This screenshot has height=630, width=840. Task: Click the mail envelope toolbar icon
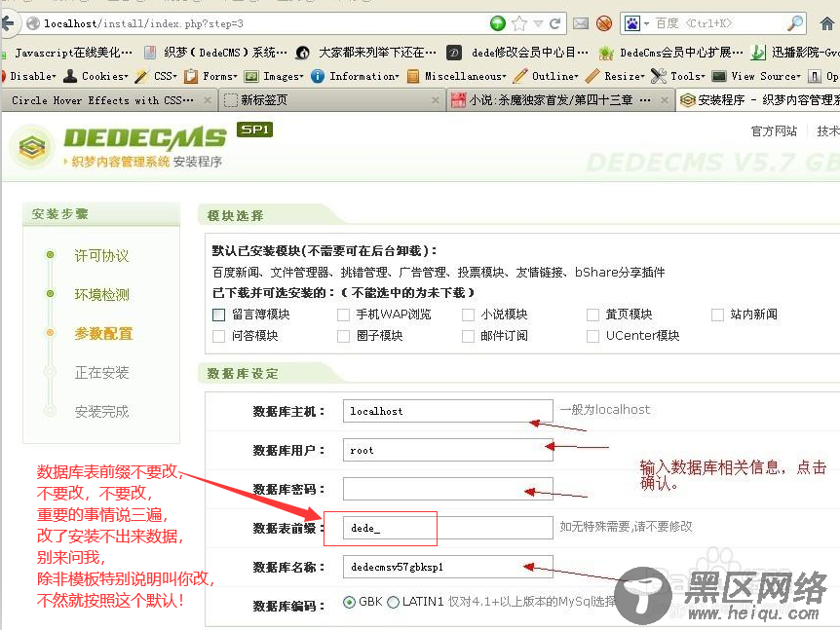click(581, 23)
